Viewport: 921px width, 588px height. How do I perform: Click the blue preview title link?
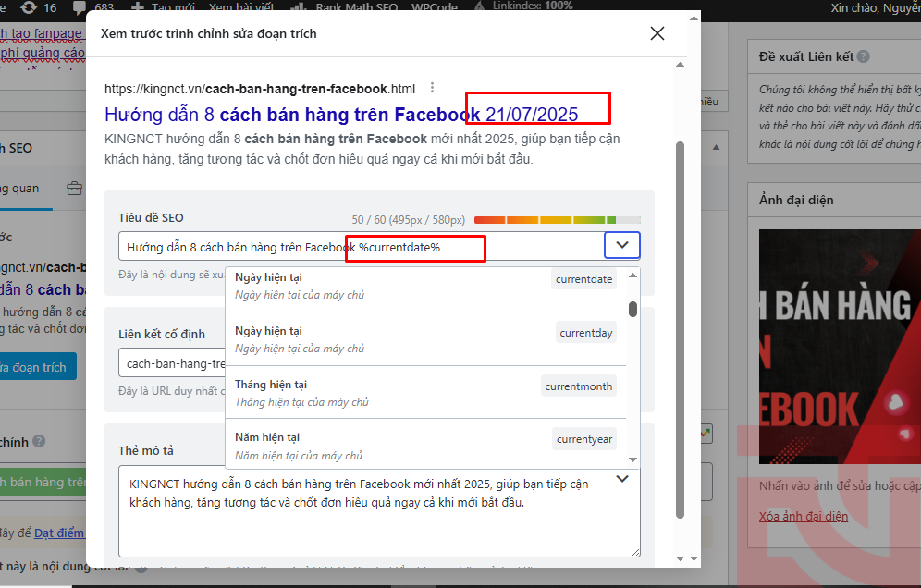[341, 114]
